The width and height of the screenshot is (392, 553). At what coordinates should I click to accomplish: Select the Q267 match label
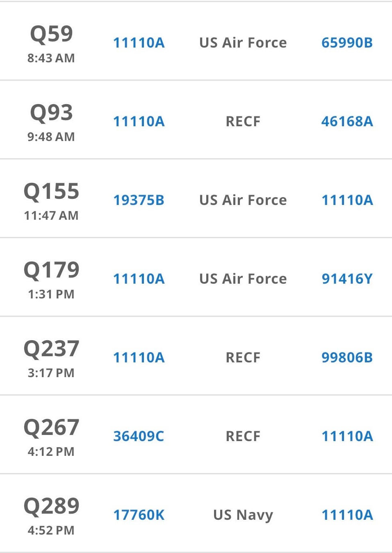51,428
